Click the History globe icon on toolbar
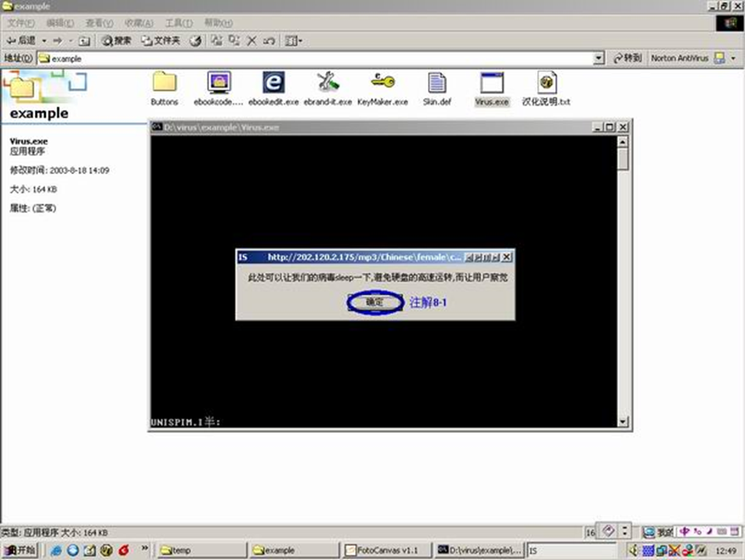Screen dimensions: 745x560 [194, 40]
